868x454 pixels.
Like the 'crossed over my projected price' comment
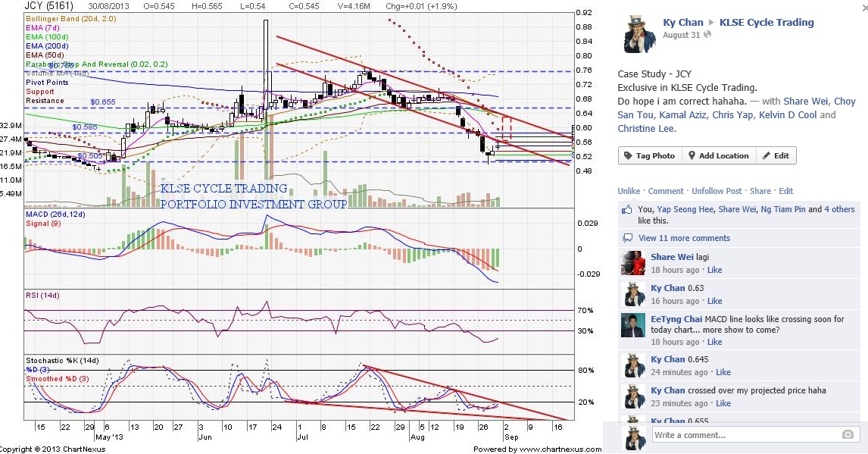coord(723,404)
